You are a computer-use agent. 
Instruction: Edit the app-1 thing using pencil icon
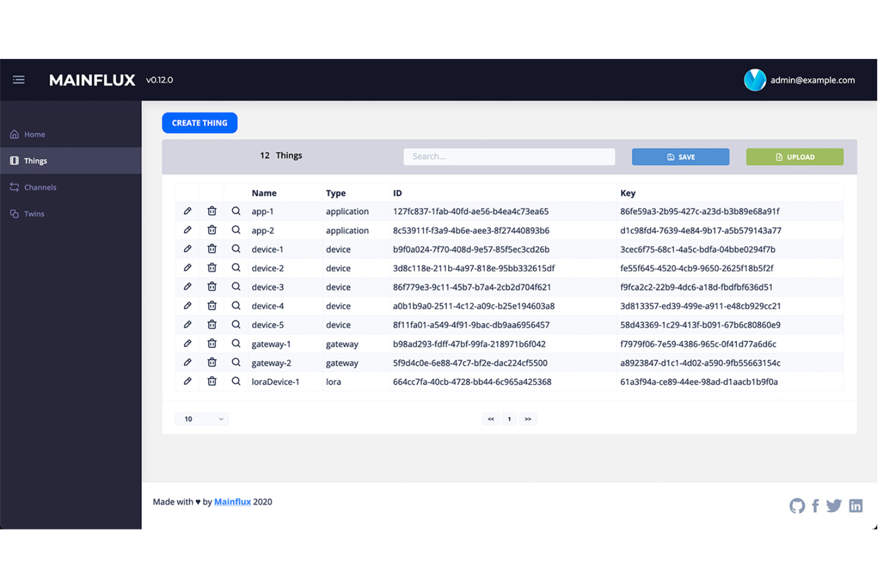pos(188,211)
